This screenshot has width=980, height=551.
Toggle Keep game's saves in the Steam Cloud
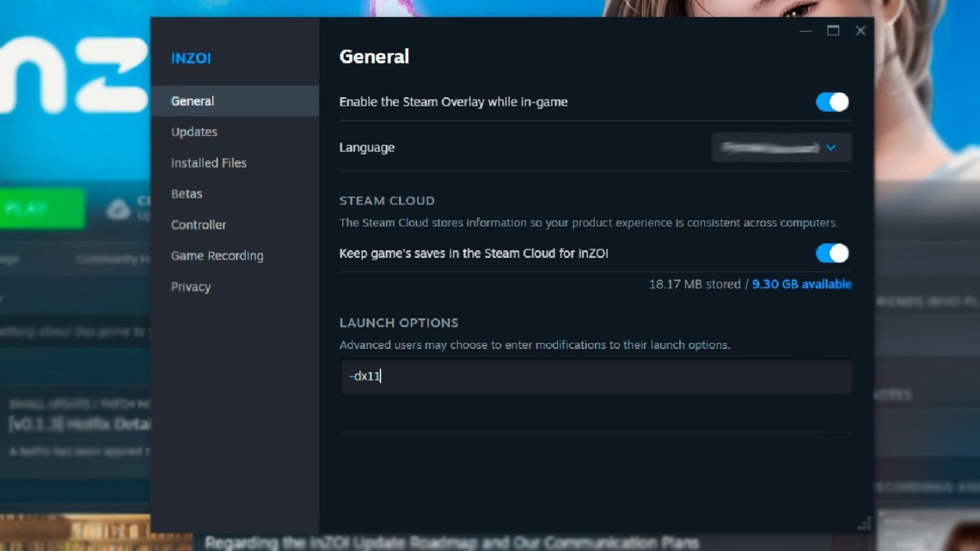click(831, 253)
